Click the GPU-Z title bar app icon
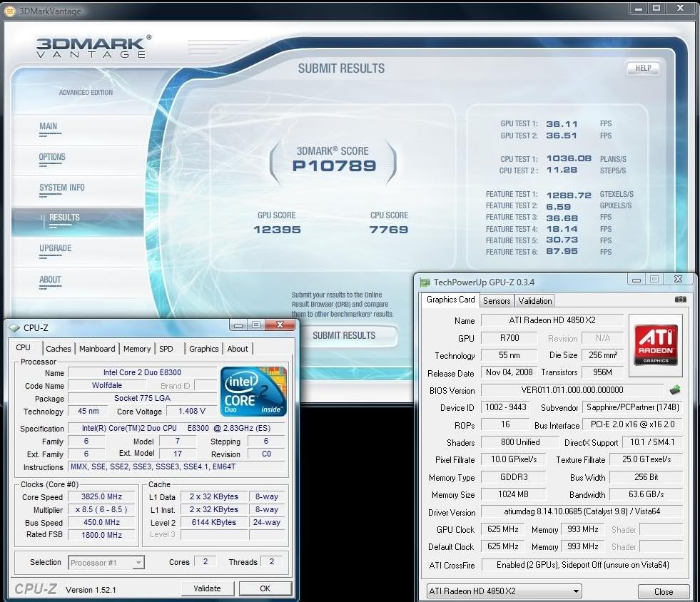The width and height of the screenshot is (700, 602). [x=425, y=282]
